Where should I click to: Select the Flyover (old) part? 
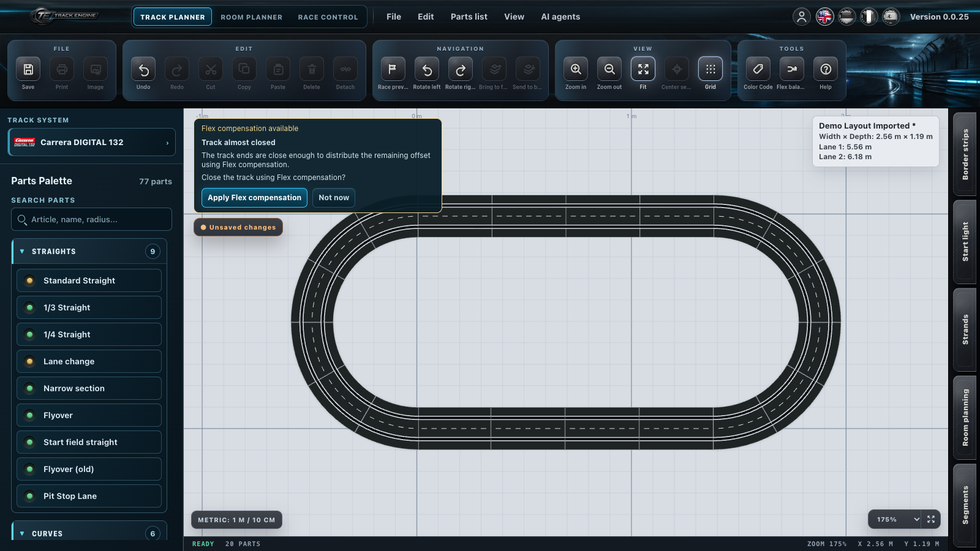click(89, 469)
